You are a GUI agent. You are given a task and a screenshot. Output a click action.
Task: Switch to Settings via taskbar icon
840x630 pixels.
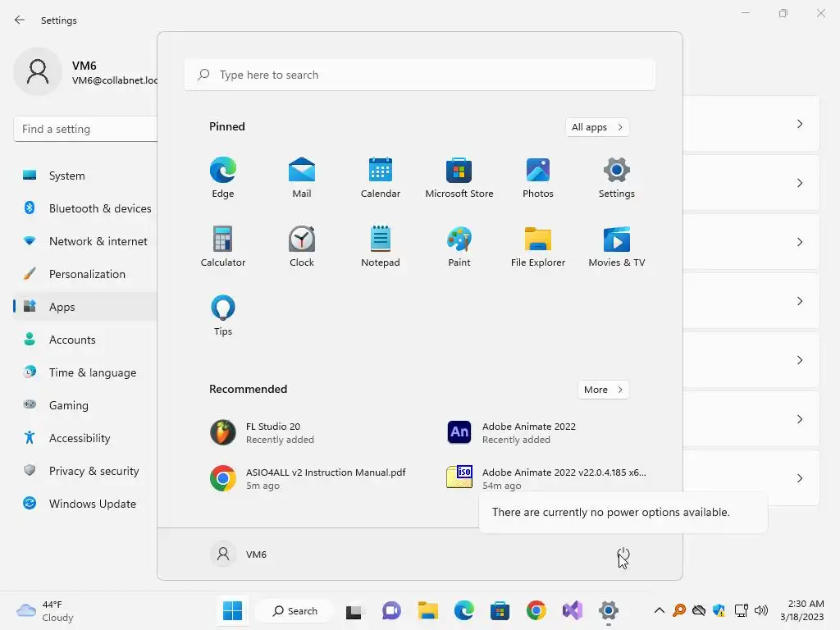coord(609,610)
